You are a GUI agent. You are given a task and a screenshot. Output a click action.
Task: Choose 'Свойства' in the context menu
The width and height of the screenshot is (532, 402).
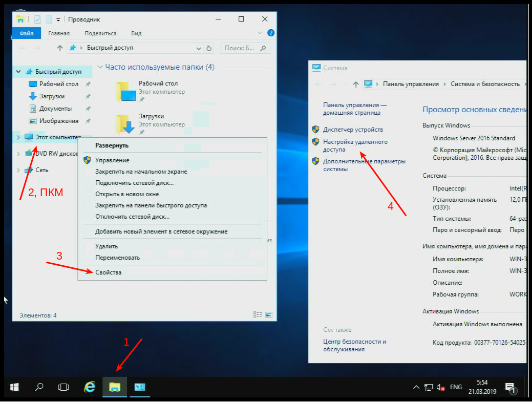click(x=109, y=272)
